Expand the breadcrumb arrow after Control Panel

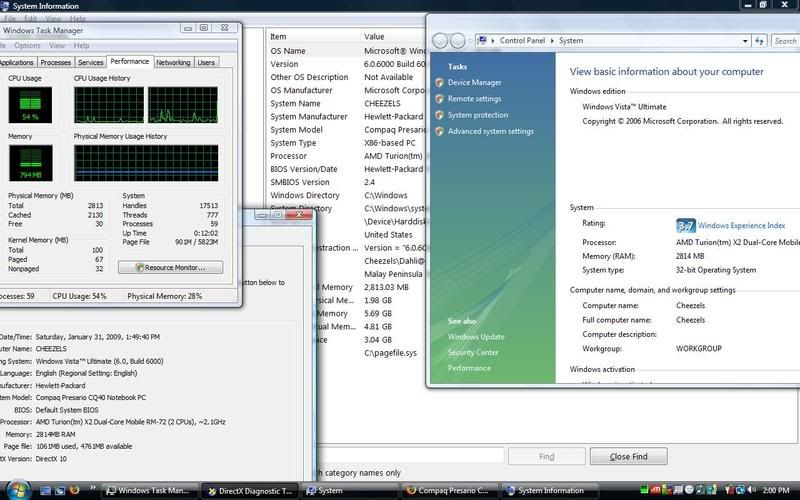552,41
